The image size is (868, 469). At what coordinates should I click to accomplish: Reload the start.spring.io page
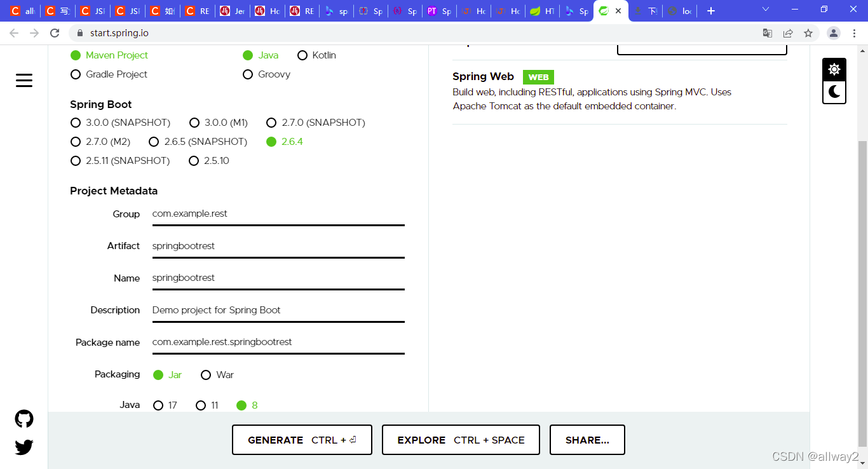(x=55, y=33)
